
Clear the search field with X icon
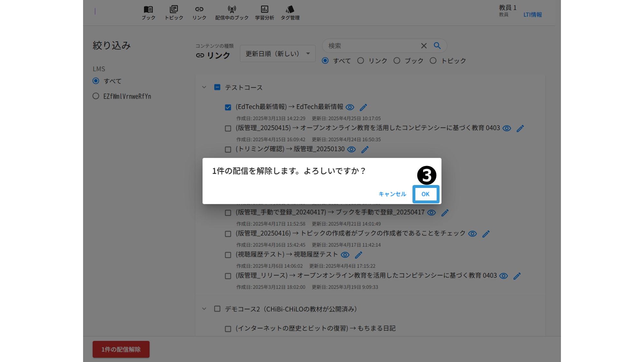pyautogui.click(x=424, y=46)
